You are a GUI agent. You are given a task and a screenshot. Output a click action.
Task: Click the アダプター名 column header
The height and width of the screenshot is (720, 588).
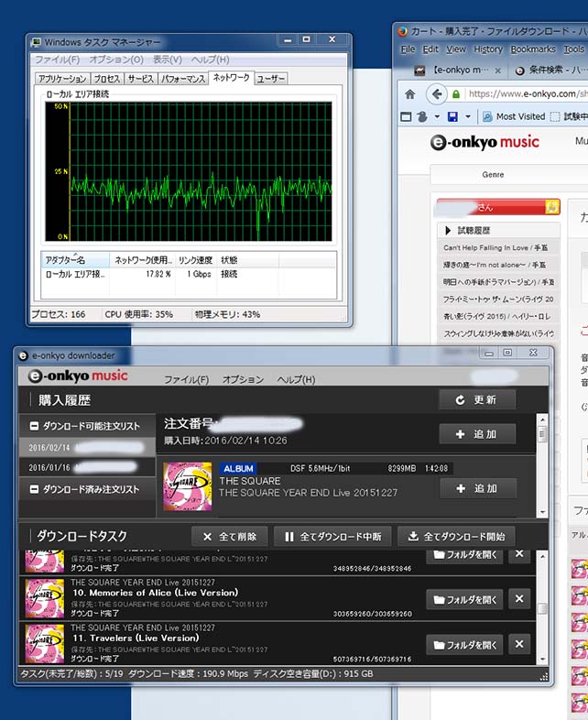(75, 260)
